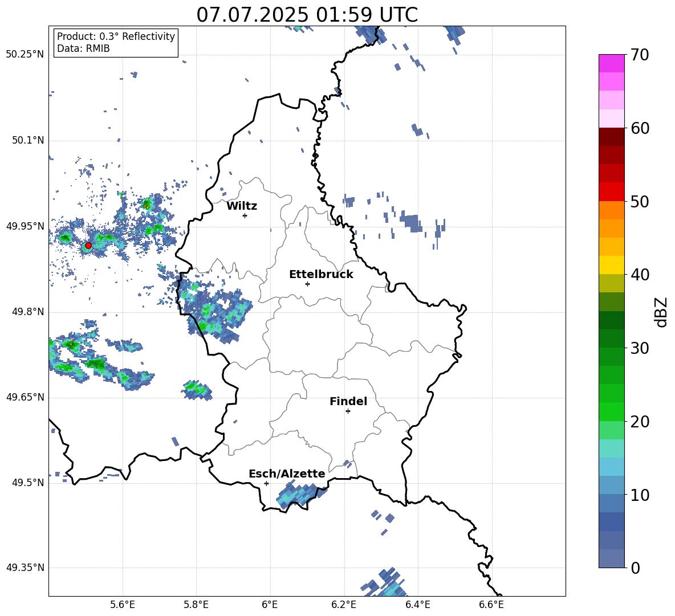The image size is (675, 616).
Task: Click the colorbar 70 tick label
Action: 640,55
